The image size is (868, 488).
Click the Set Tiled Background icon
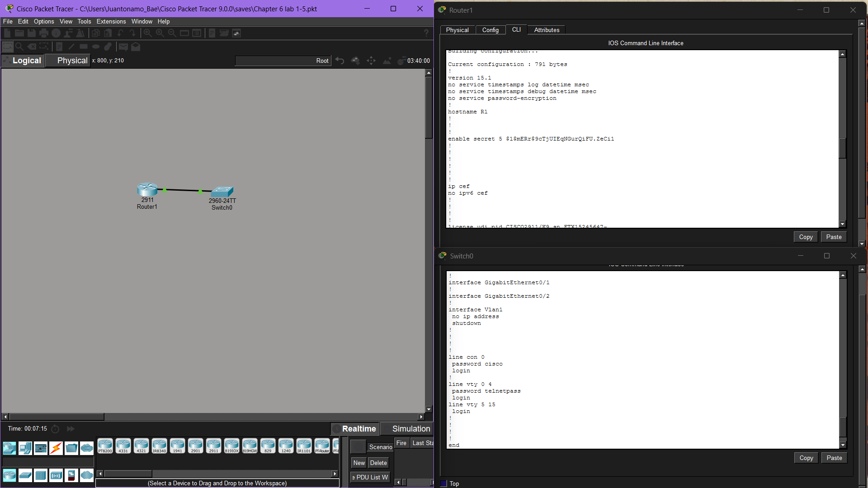(387, 61)
